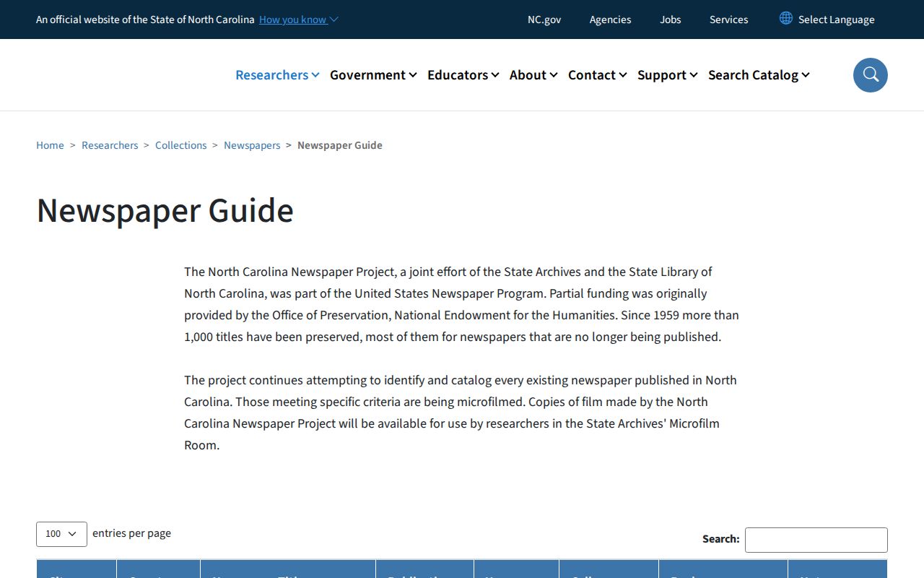Expand the Educators dropdown menu
This screenshot has width=924, height=578.
(x=463, y=75)
